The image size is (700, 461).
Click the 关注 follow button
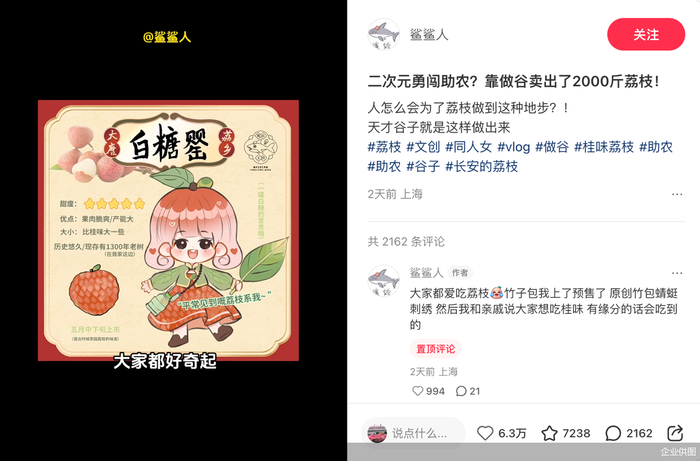[646, 34]
